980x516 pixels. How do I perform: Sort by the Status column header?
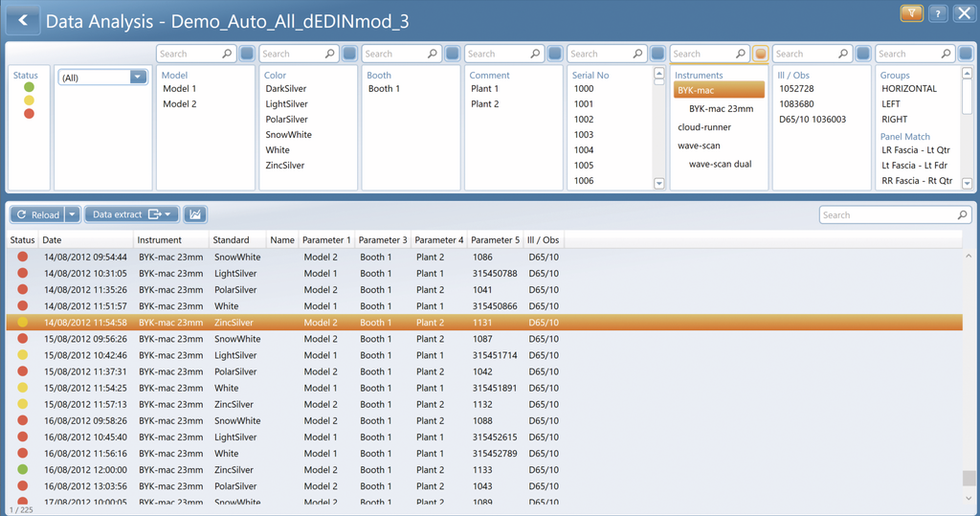[23, 239]
